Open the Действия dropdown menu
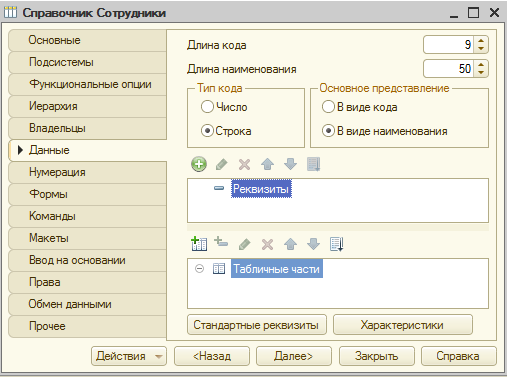This screenshot has width=507, height=377. tap(129, 356)
